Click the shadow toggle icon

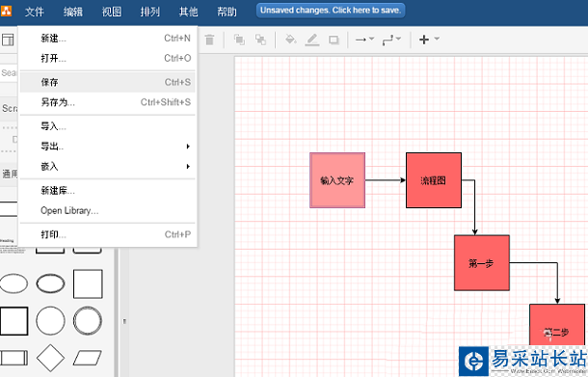(x=334, y=40)
